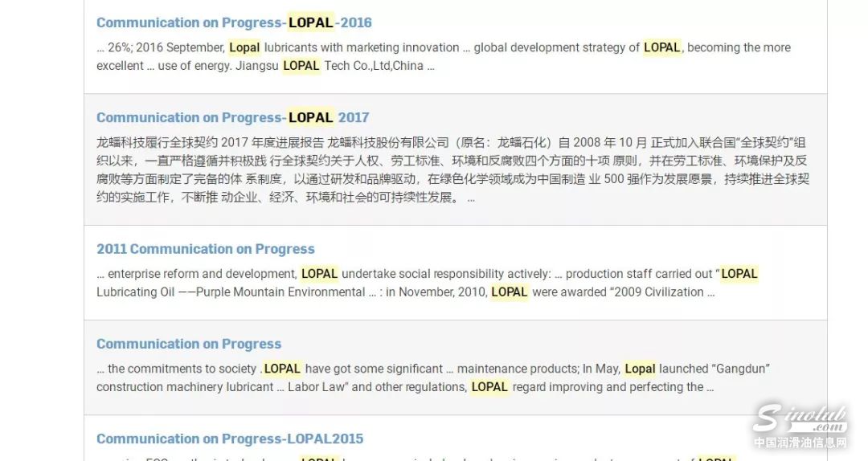The width and height of the screenshot is (868, 461).
Task: Click highlighted Lopal before 'lubricants with marketing'
Action: click(244, 47)
